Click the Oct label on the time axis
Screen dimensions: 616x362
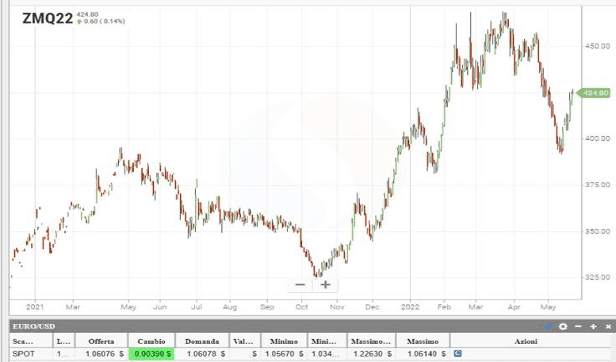click(x=301, y=307)
